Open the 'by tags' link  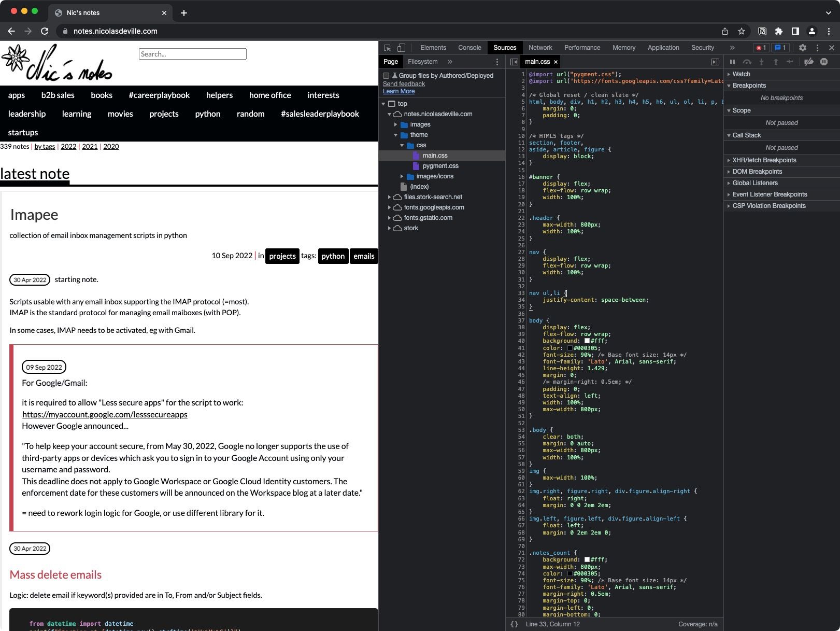click(45, 147)
